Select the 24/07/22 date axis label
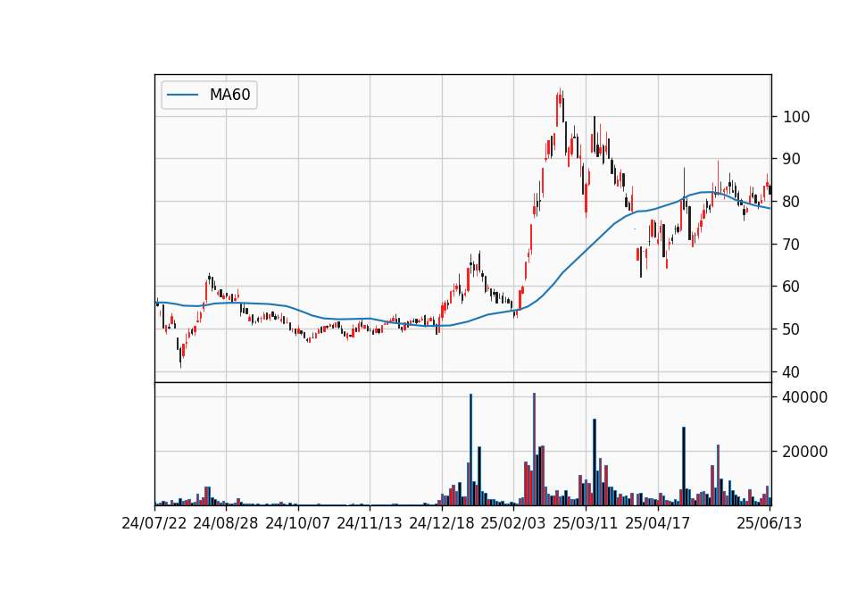The height and width of the screenshot is (616, 857). [x=154, y=523]
